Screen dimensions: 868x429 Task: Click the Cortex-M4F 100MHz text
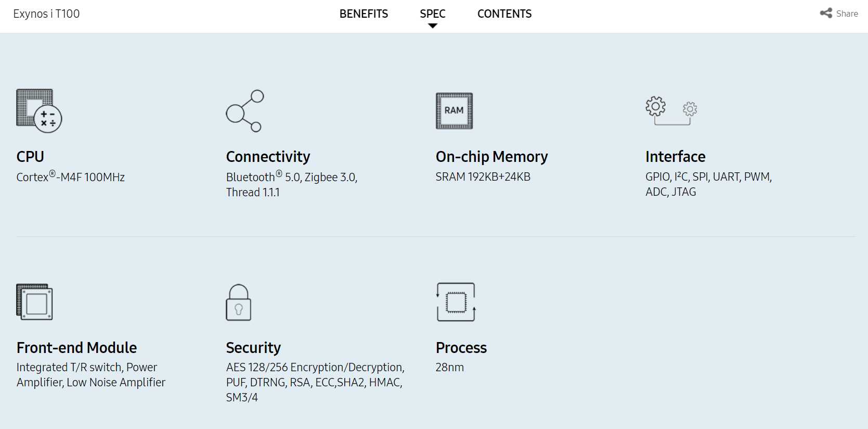click(x=70, y=176)
